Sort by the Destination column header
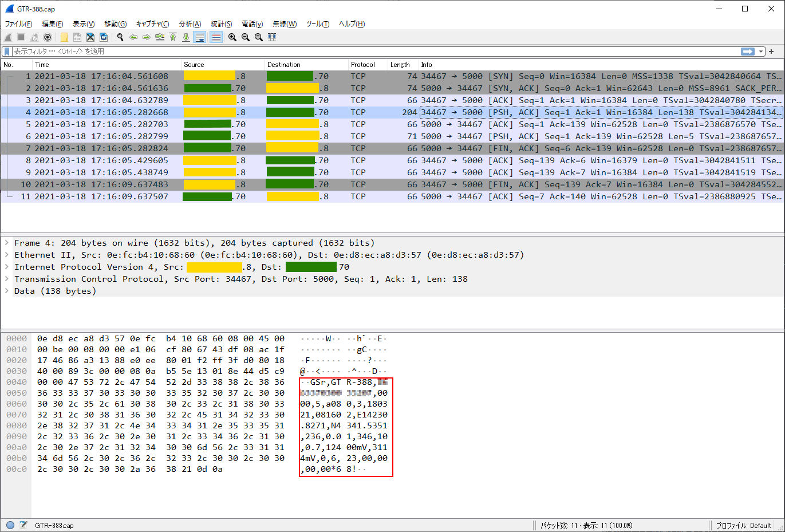785x532 pixels. click(307, 65)
